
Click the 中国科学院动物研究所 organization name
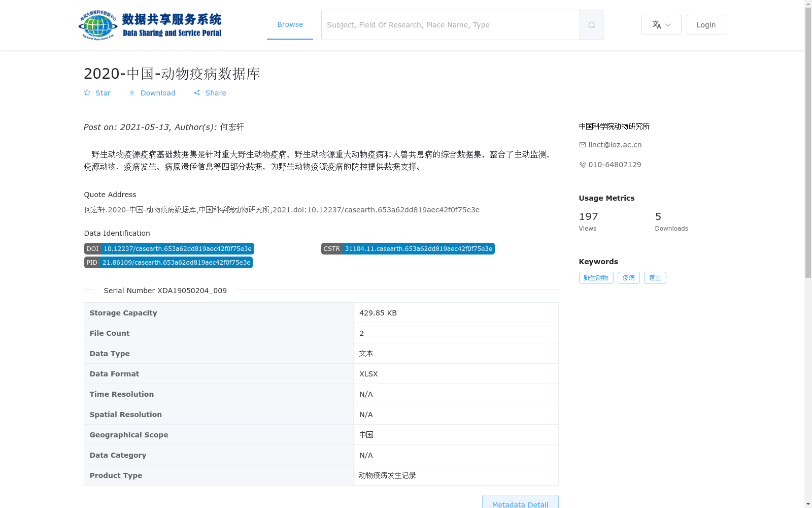pos(614,126)
